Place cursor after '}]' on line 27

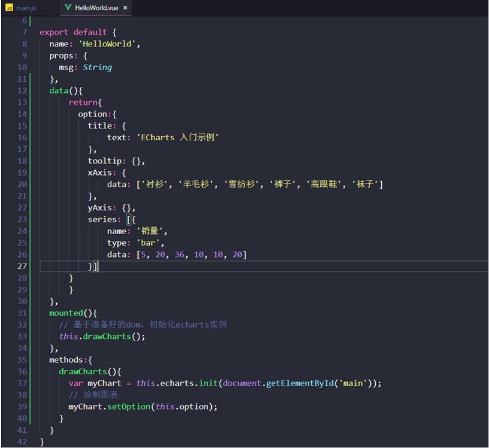(x=98, y=267)
